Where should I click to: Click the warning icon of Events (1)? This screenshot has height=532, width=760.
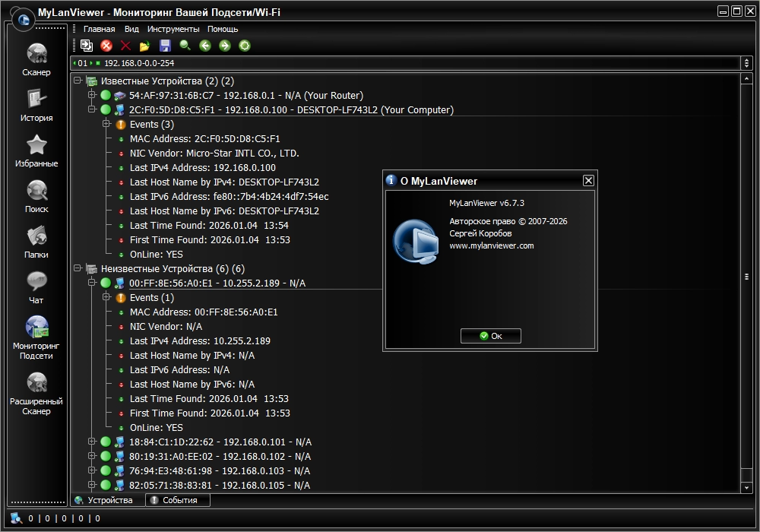tap(121, 298)
